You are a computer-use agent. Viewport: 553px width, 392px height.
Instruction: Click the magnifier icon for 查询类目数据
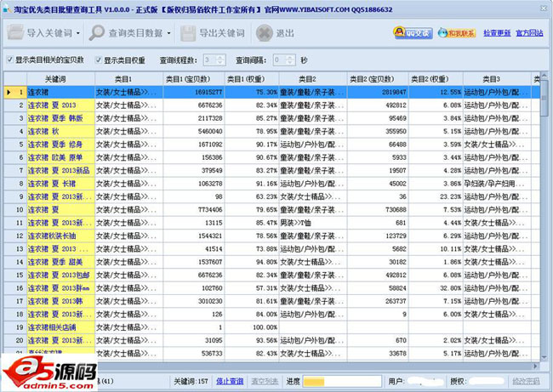pos(97,33)
